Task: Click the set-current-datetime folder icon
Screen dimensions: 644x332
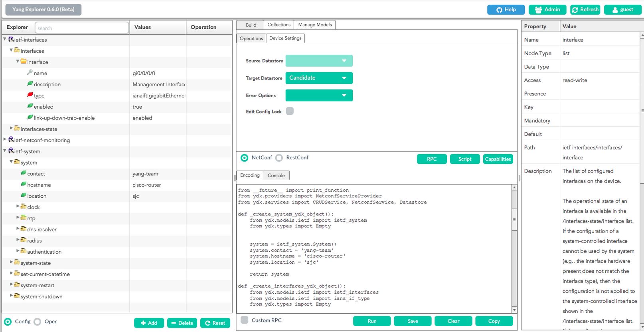Action: 17,274
